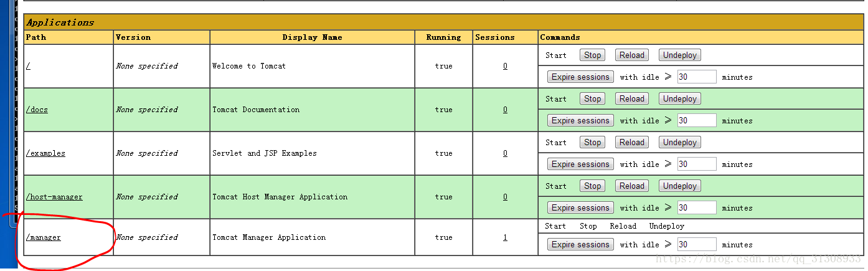Click sessions count 0 for Host Manager Application
Image resolution: width=868 pixels, height=271 pixels.
click(x=505, y=197)
